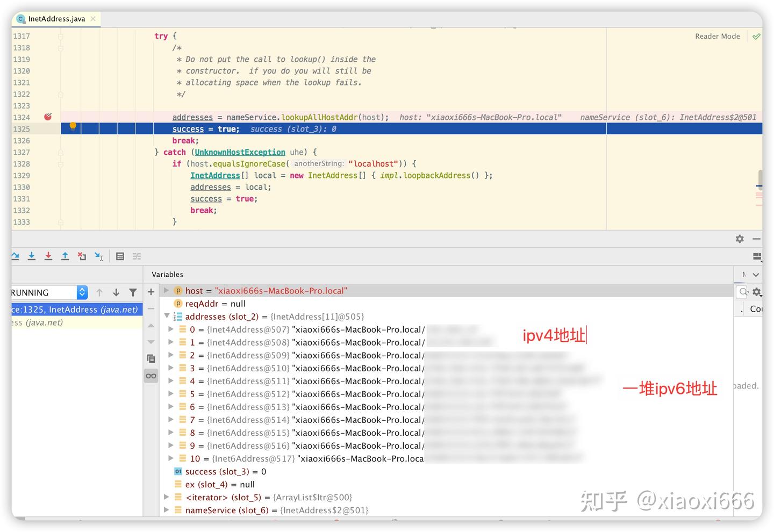Open the debugger settings gear icon
The image size is (774, 532).
(x=740, y=239)
